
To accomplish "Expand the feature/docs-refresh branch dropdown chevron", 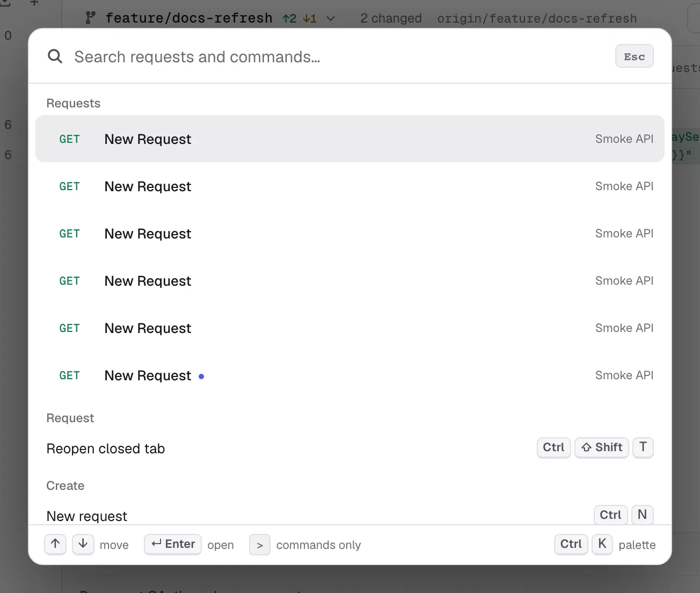I will click(331, 19).
